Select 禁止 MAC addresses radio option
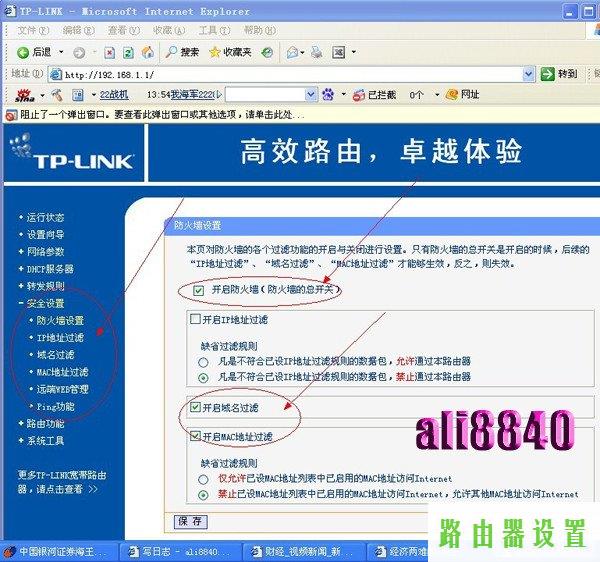This screenshot has width=600, height=562. point(203,495)
